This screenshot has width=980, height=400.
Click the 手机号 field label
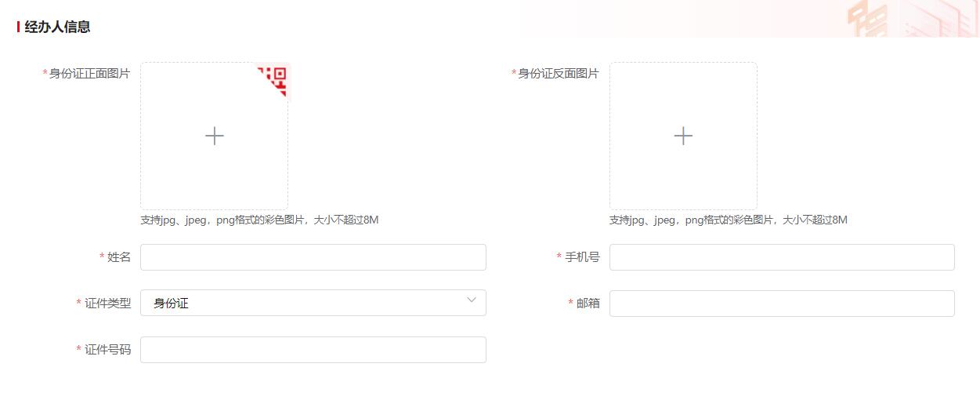tap(582, 257)
